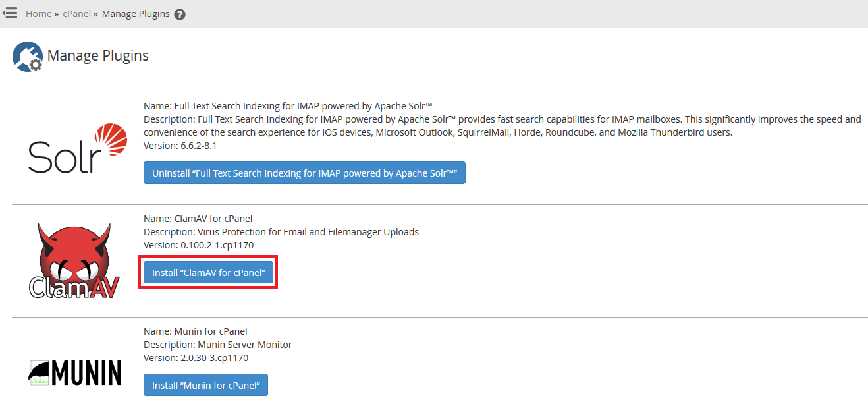This screenshot has height=402, width=868.
Task: Toggle the sidebar menu collapse icon
Action: tap(10, 13)
